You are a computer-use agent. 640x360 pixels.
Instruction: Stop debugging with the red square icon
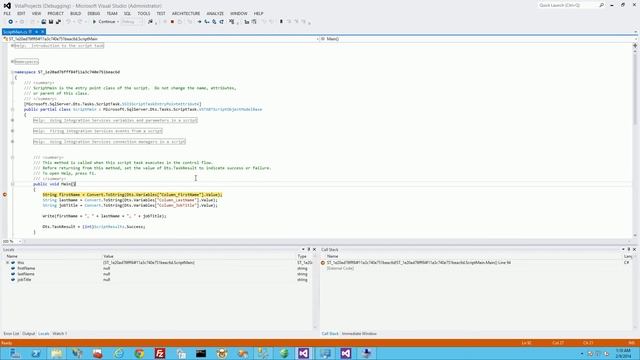[172, 22]
